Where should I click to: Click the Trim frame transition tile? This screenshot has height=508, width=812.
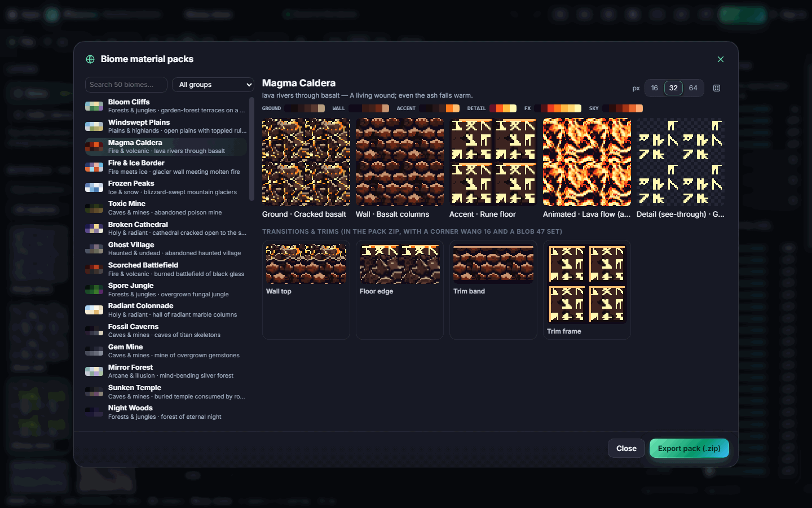click(x=587, y=290)
